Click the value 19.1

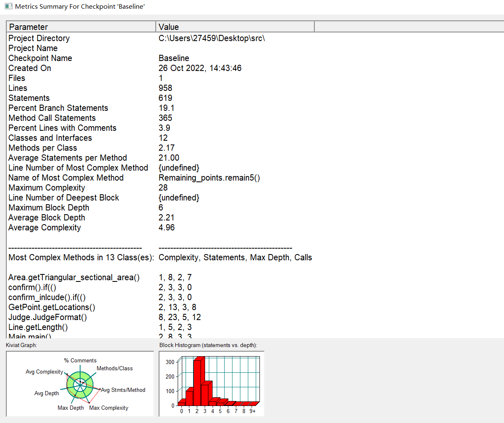tap(166, 108)
